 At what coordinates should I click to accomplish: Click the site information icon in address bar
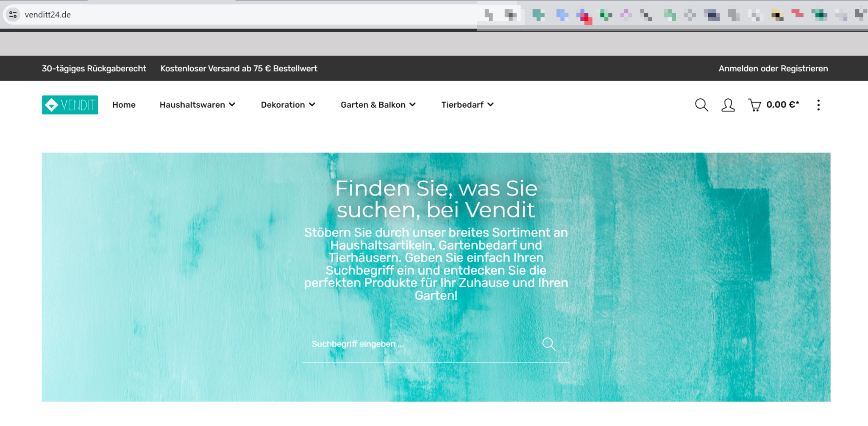coord(13,15)
